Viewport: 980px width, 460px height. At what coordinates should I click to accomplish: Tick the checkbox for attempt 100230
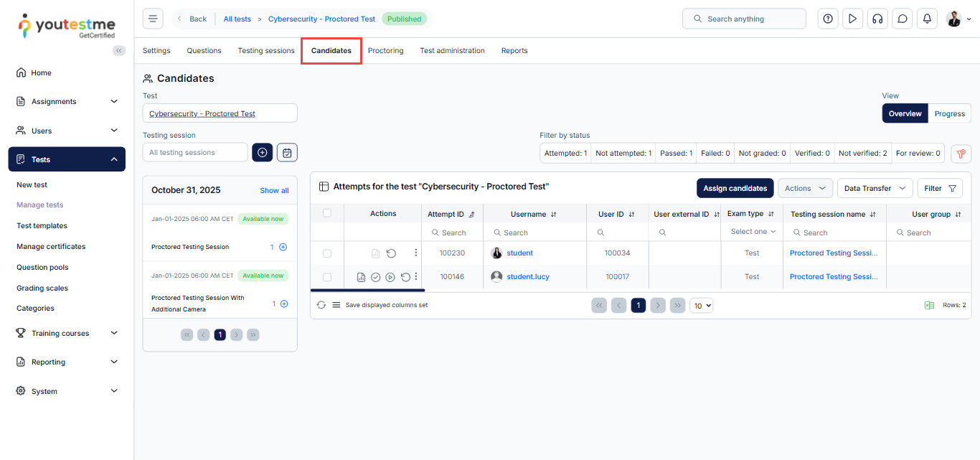[327, 253]
